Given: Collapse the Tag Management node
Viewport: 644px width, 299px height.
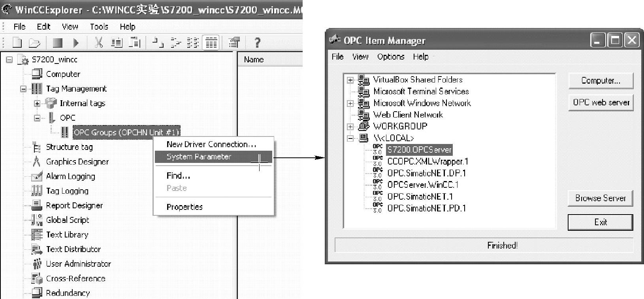Looking at the screenshot, I should pos(23,89).
